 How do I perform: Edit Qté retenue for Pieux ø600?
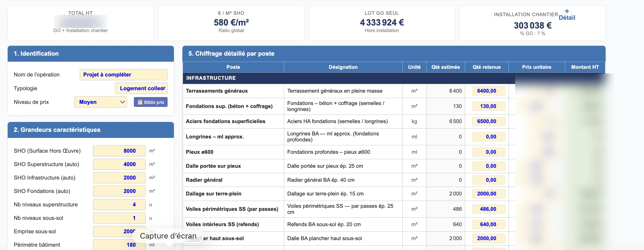[x=488, y=152]
